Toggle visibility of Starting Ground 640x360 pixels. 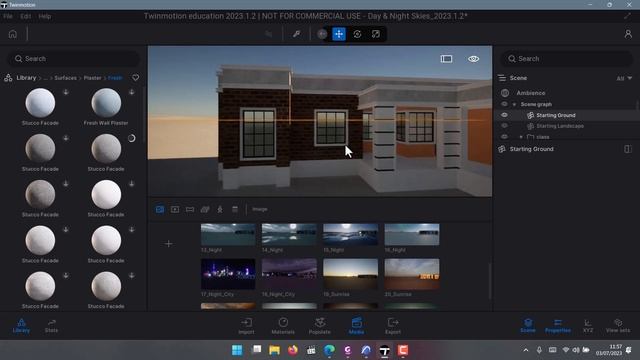point(504,115)
